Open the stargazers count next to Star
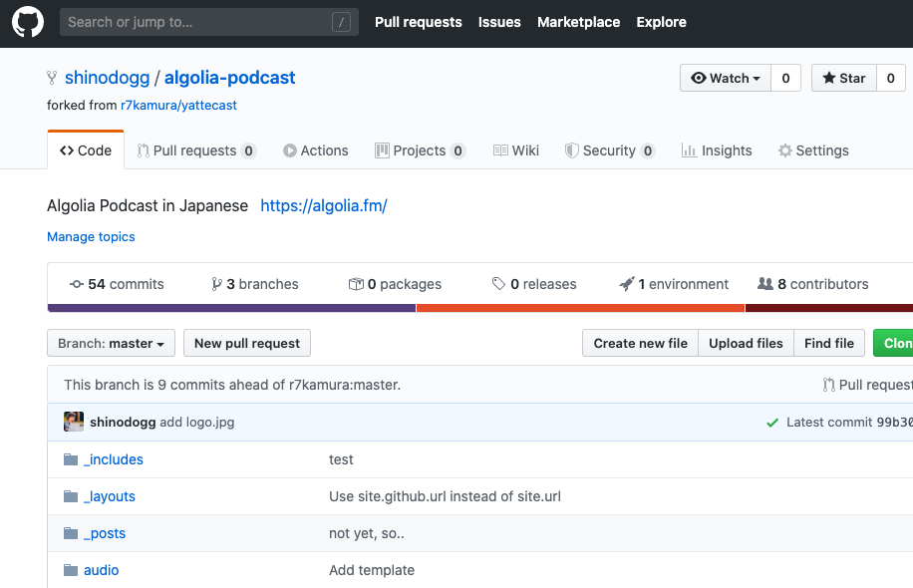913x588 pixels. pyautogui.click(x=891, y=78)
